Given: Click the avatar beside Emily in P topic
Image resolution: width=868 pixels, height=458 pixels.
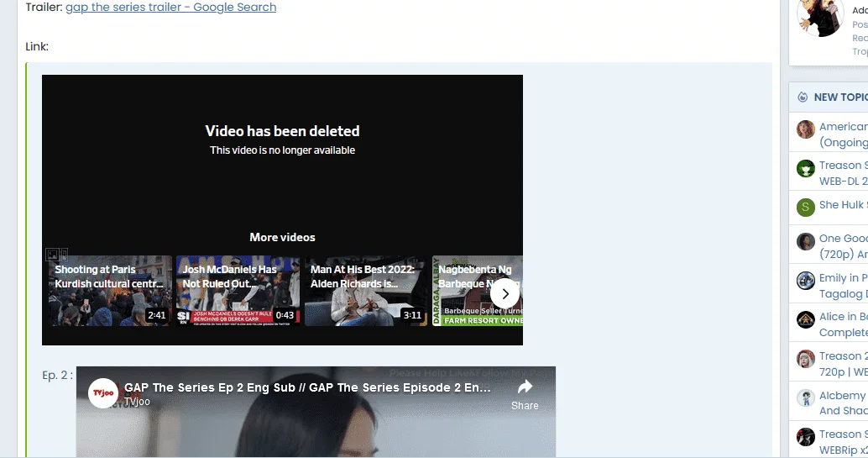Looking at the screenshot, I should (805, 280).
